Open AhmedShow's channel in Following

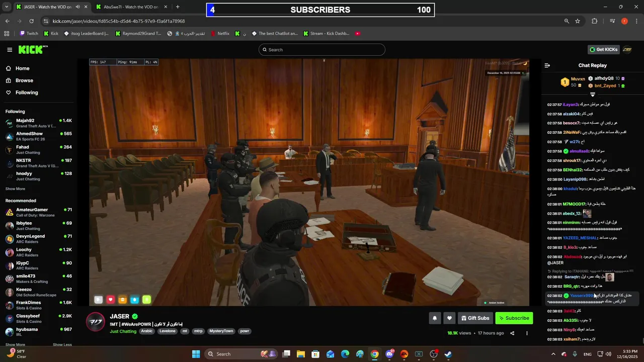(x=38, y=136)
